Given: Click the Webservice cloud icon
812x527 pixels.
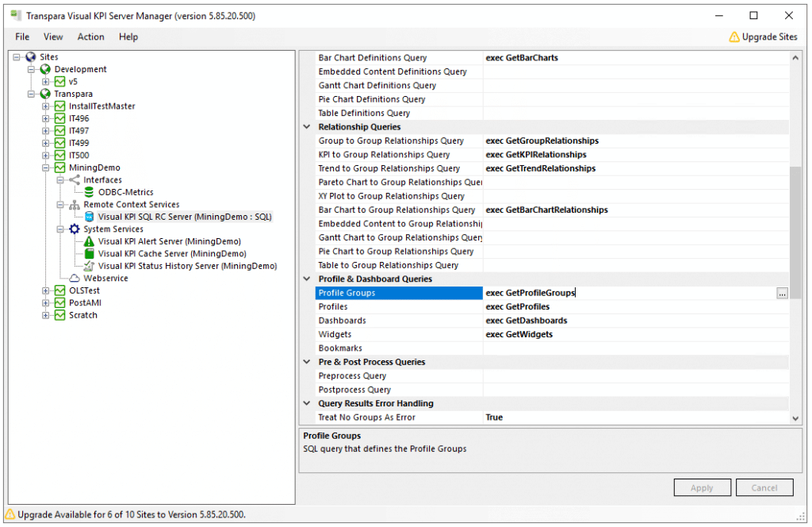Looking at the screenshot, I should click(75, 279).
